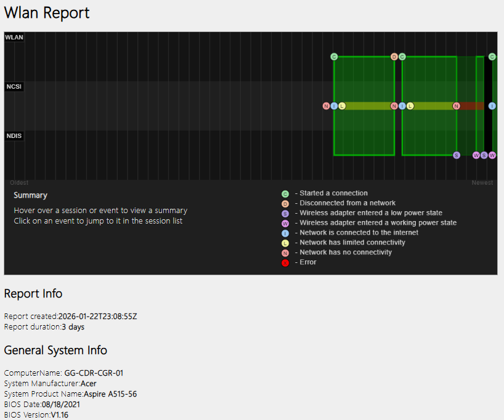The width and height of the screenshot is (504, 420).
Task: Click the orange 'Disconnected from a network' legend icon
Action: point(285,203)
